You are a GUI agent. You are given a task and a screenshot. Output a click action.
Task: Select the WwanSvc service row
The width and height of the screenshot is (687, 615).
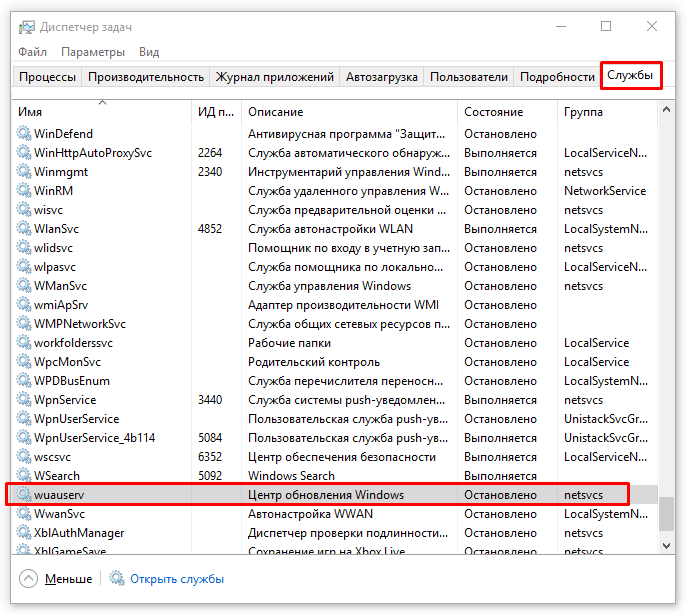pyautogui.click(x=300, y=514)
